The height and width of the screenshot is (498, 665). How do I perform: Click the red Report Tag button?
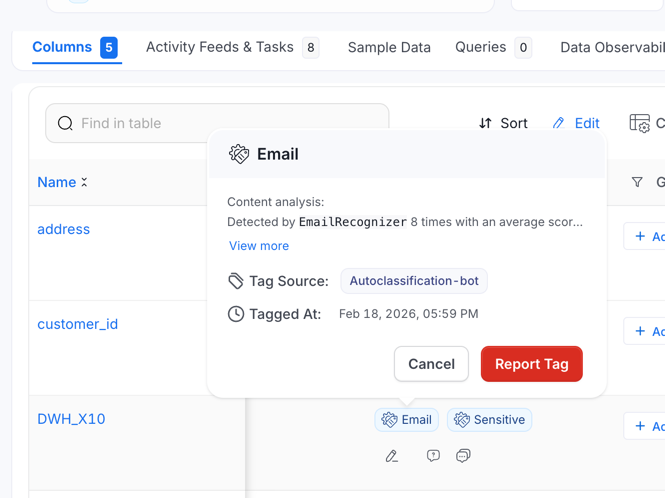(x=531, y=364)
